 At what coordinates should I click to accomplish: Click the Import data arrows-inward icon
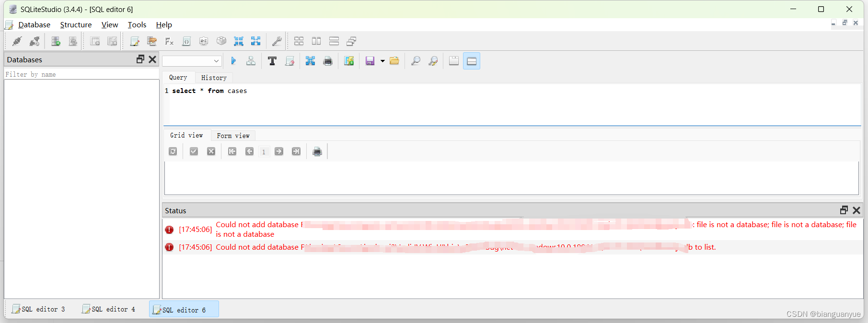[x=238, y=41]
